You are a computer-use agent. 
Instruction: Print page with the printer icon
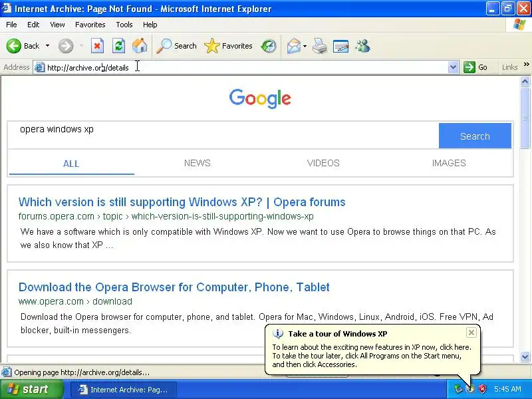320,46
